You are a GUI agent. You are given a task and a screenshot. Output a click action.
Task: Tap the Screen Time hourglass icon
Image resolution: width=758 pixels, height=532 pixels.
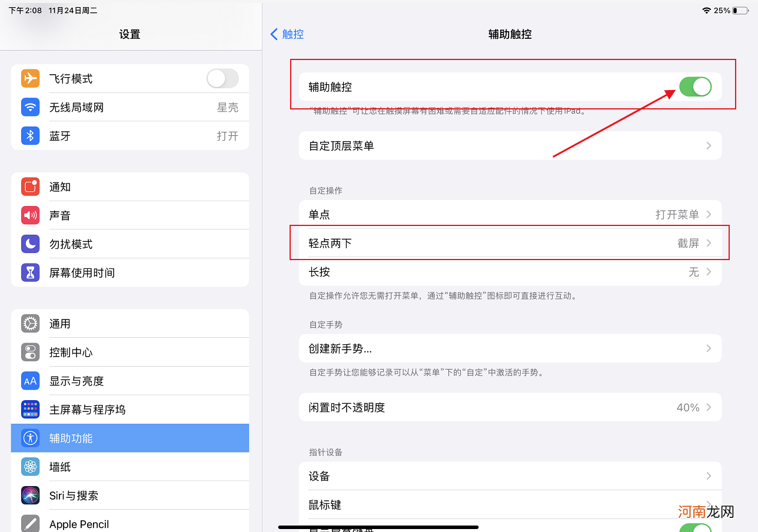click(31, 272)
